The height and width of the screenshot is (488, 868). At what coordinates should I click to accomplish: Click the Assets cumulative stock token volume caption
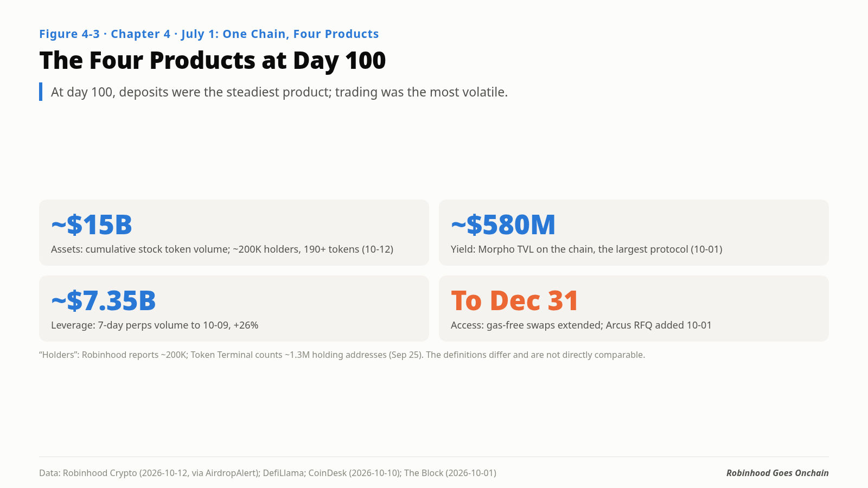coord(222,249)
